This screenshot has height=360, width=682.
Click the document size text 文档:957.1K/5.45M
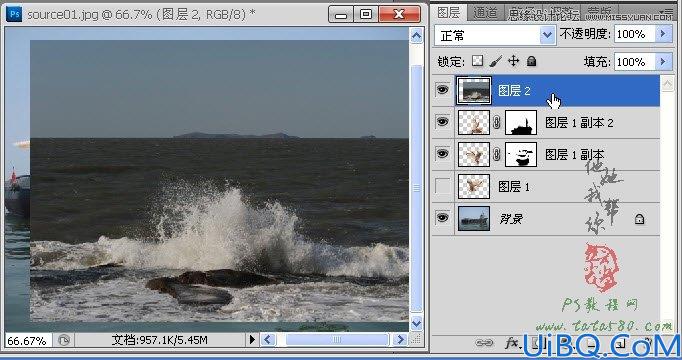coord(159,340)
